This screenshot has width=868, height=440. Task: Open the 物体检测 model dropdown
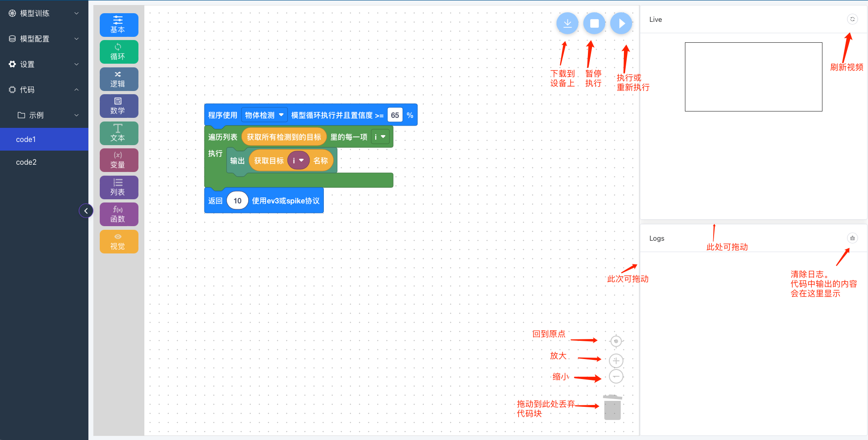pyautogui.click(x=264, y=115)
